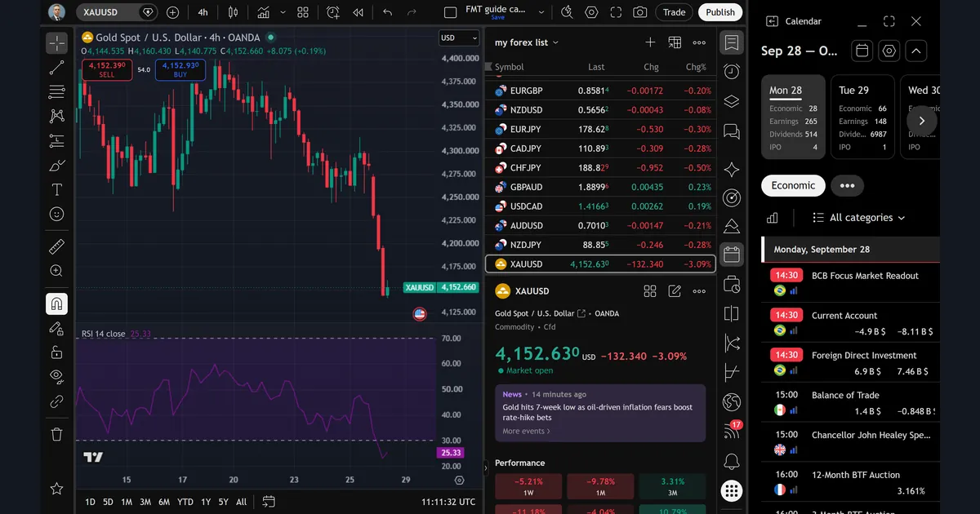
Task: Undo the last chart action
Action: 387,12
